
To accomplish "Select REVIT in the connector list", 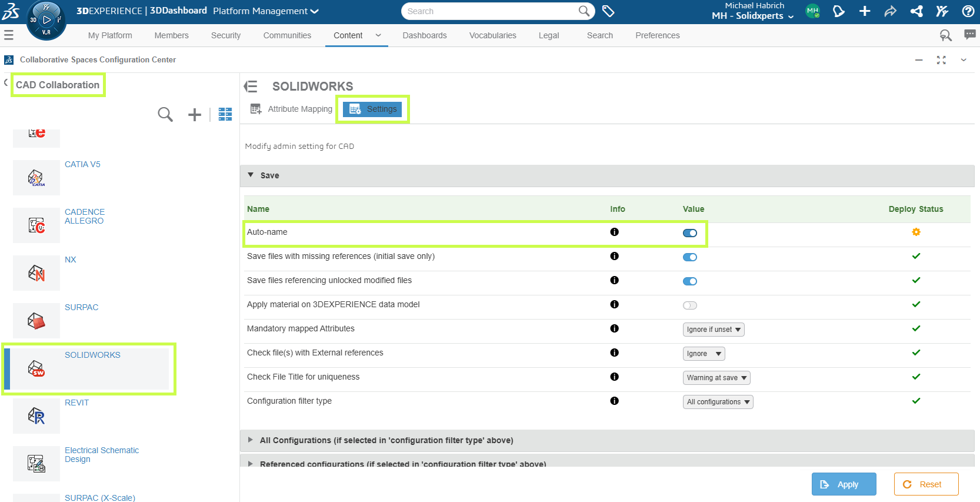I will (x=76, y=403).
